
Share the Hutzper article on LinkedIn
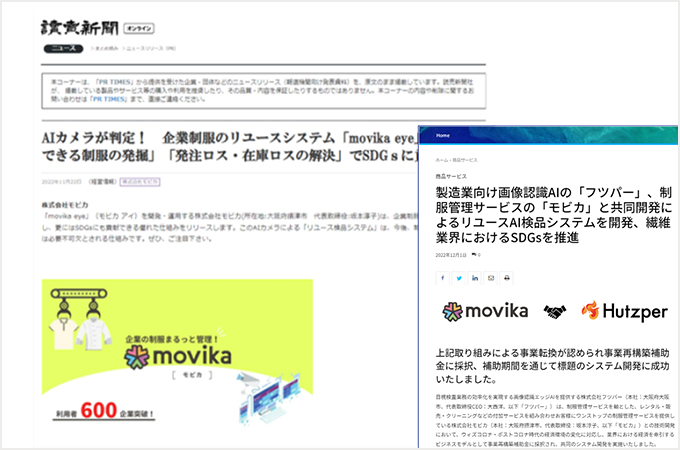pos(475,278)
